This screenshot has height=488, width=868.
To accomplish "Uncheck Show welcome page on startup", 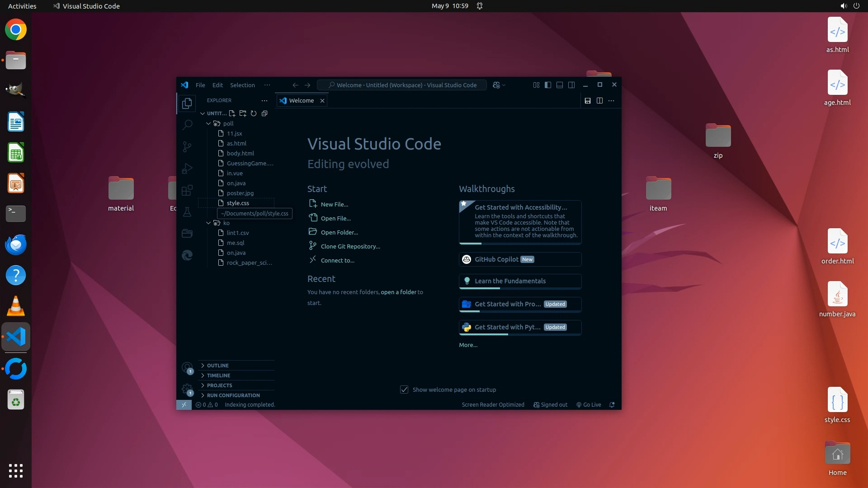I will [x=404, y=389].
